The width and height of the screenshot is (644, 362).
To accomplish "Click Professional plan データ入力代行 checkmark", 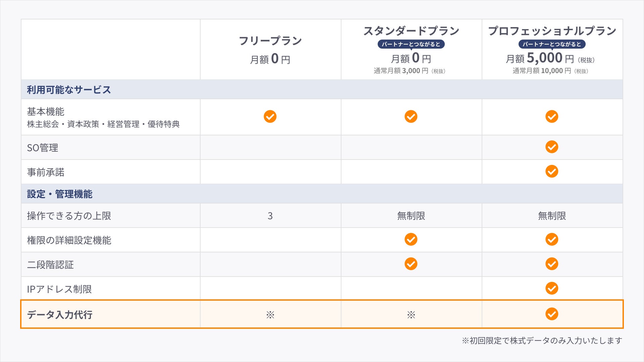I will tap(552, 314).
